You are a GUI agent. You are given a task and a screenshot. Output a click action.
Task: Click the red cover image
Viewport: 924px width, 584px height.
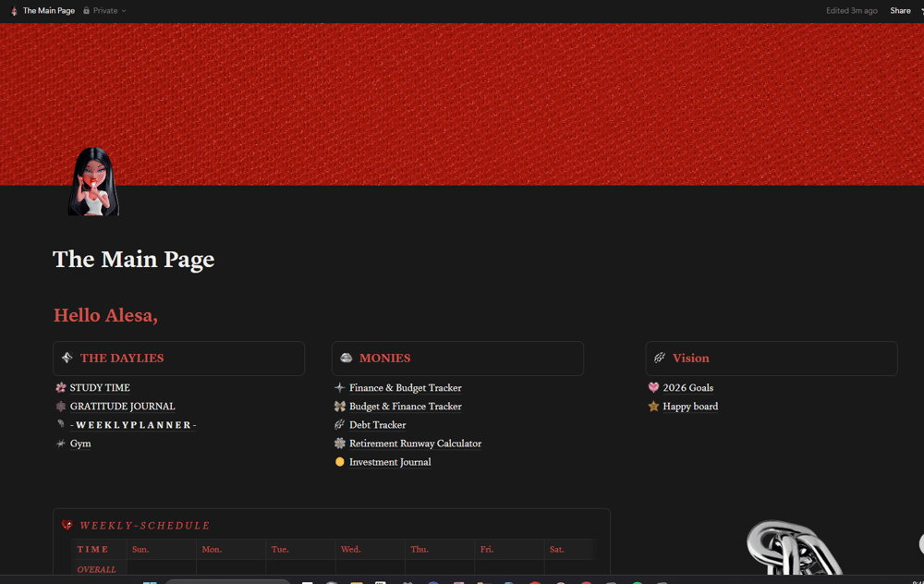pos(462,103)
